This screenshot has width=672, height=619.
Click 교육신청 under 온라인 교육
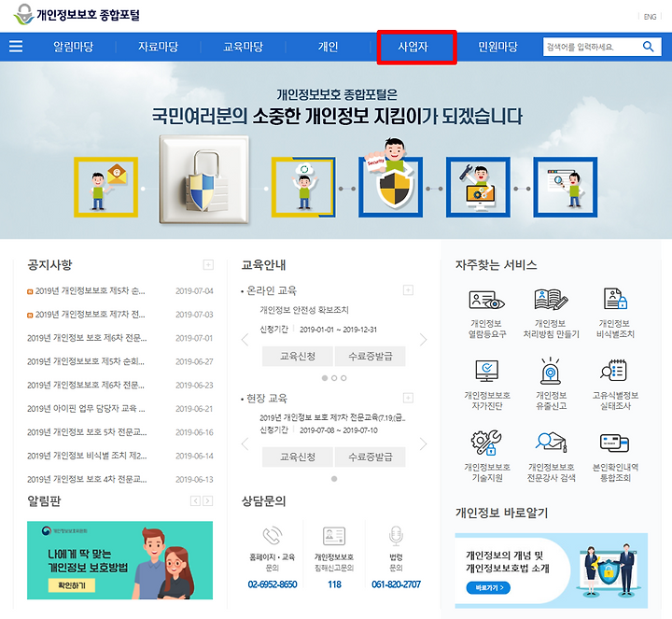tap(298, 357)
